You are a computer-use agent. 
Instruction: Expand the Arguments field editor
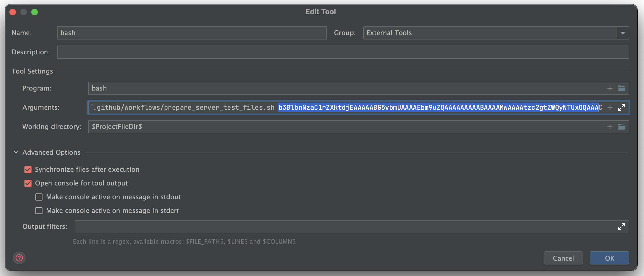[x=622, y=108]
